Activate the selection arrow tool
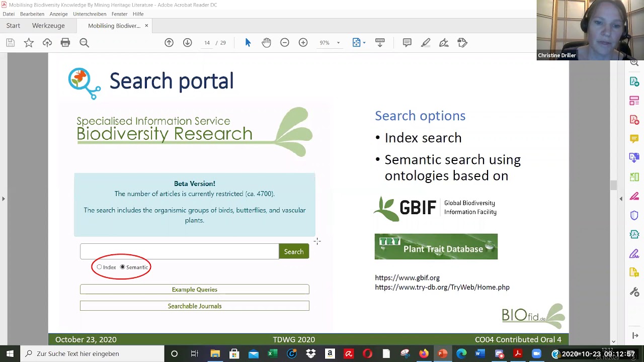 pos(248,43)
